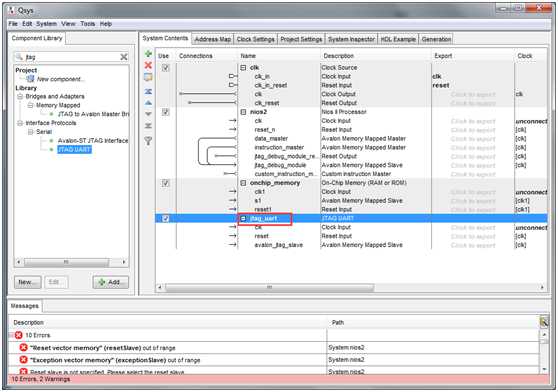Image resolution: width=558 pixels, height=392 pixels.
Task: Select Avalon-ST JTAG Interface library item
Action: coord(93,141)
